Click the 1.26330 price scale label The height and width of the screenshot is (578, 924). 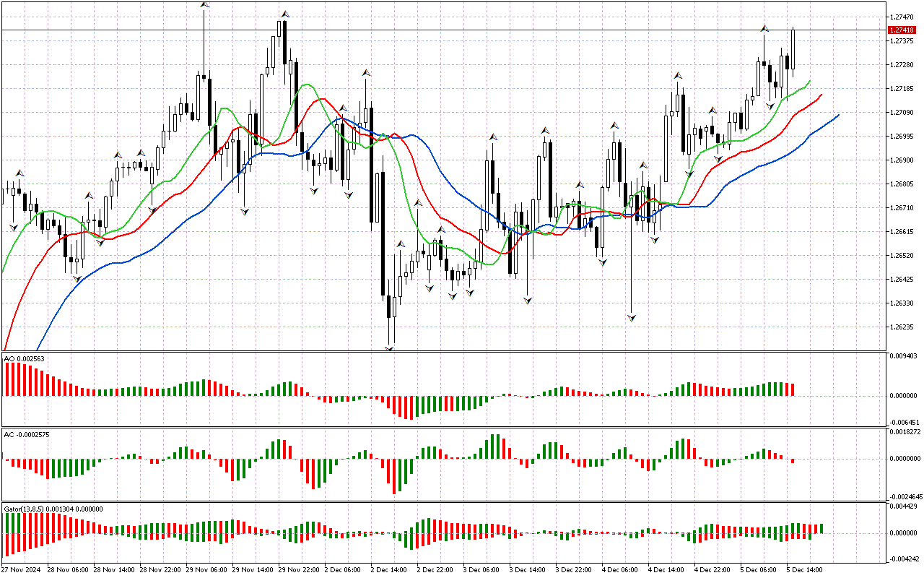click(x=902, y=303)
